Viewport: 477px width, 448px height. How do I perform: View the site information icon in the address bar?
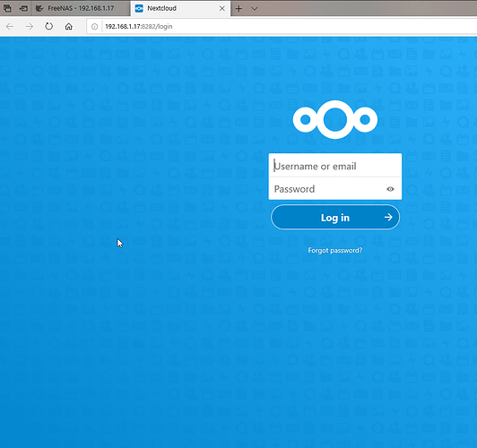(95, 27)
